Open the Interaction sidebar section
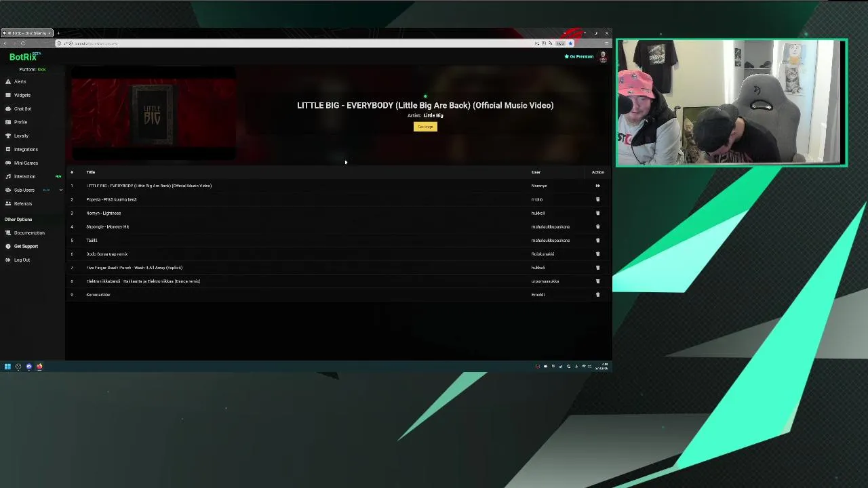Screen dimensions: 868x488 tap(24, 176)
